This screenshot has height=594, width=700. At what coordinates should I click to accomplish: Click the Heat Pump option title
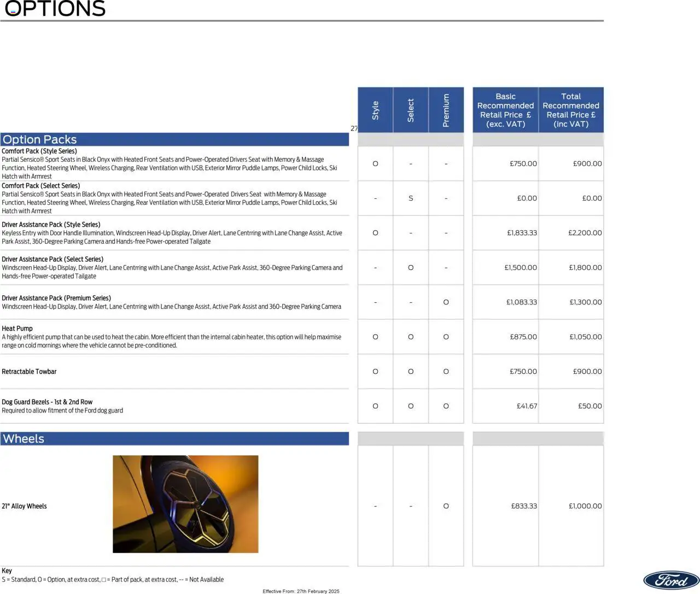[x=17, y=328]
